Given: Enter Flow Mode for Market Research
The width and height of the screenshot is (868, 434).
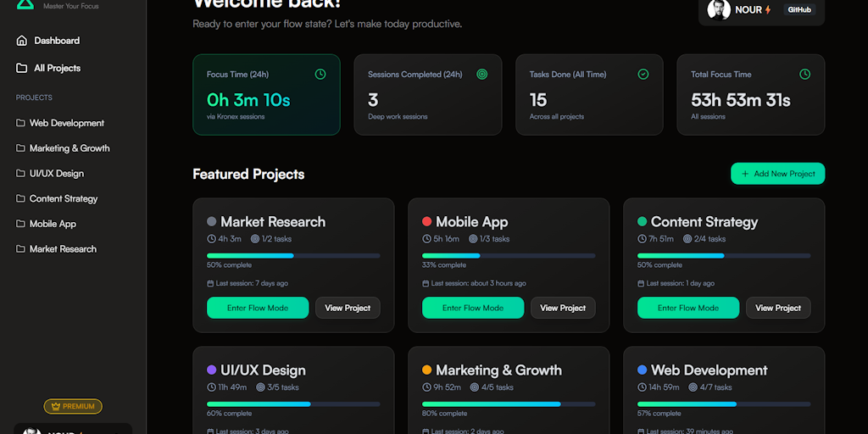Looking at the screenshot, I should (x=258, y=308).
